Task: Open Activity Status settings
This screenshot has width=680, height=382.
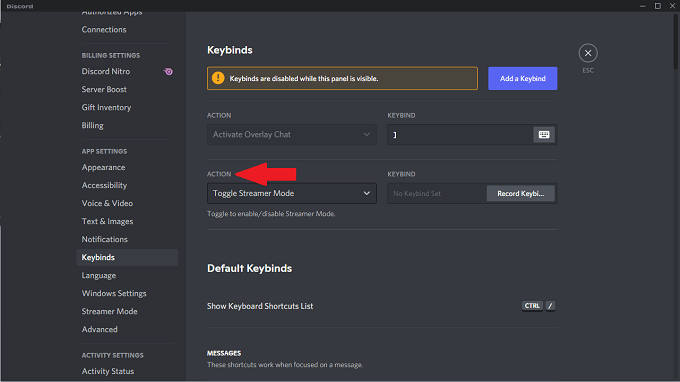Action: pyautogui.click(x=108, y=371)
